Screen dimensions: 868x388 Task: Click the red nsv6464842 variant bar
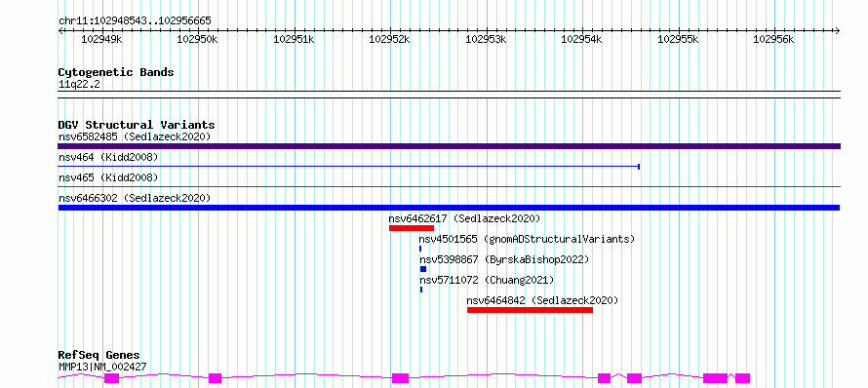tap(530, 310)
